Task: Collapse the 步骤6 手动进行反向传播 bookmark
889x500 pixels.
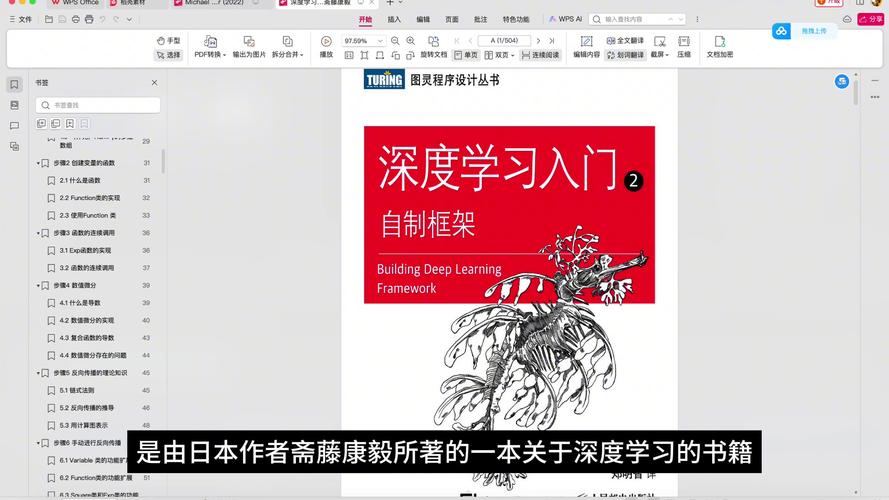Action: tap(38, 443)
